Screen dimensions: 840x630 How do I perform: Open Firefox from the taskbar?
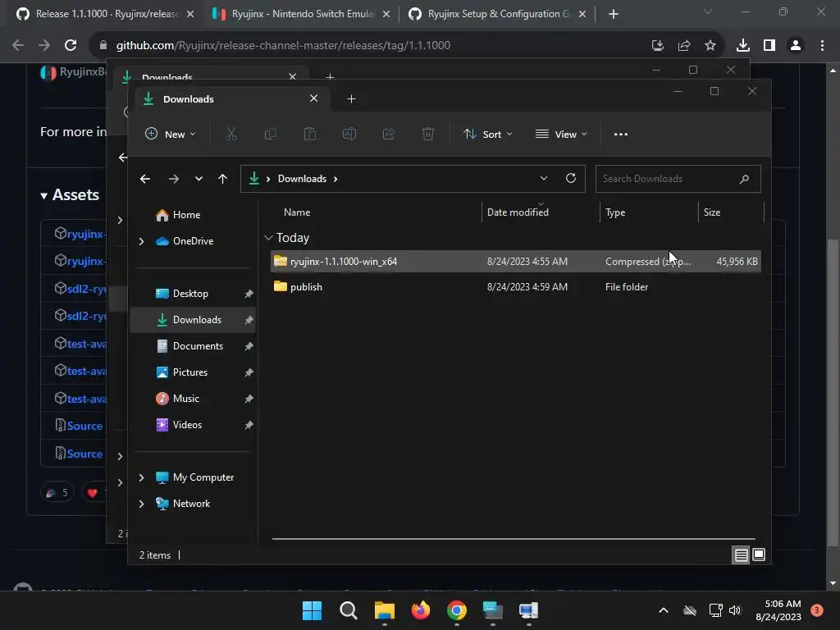(x=421, y=610)
